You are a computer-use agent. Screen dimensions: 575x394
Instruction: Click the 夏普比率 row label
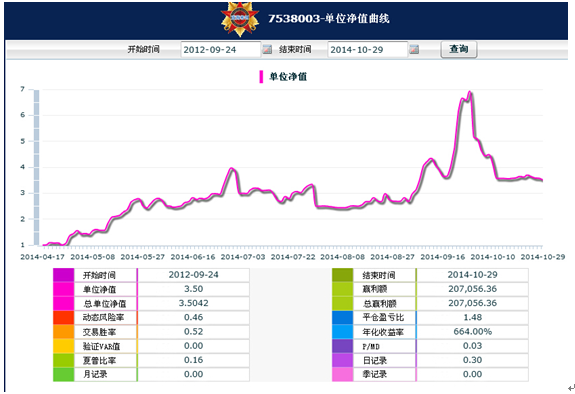pyautogui.click(x=99, y=361)
